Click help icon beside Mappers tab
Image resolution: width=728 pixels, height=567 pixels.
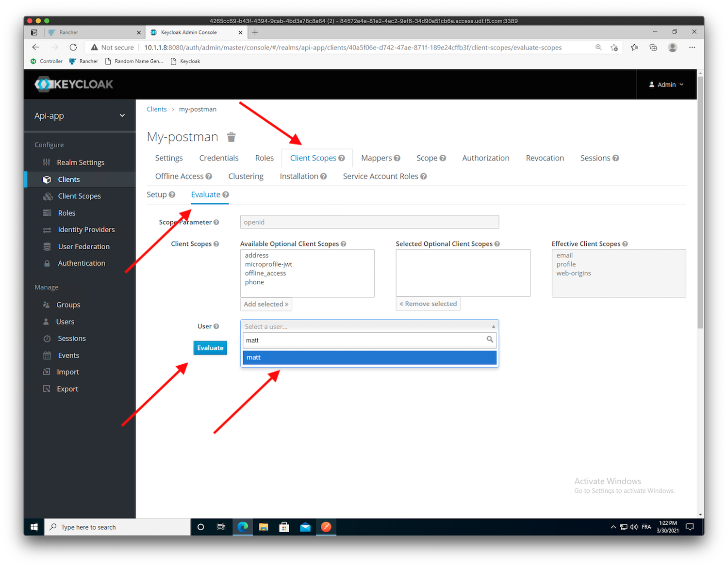click(x=397, y=158)
